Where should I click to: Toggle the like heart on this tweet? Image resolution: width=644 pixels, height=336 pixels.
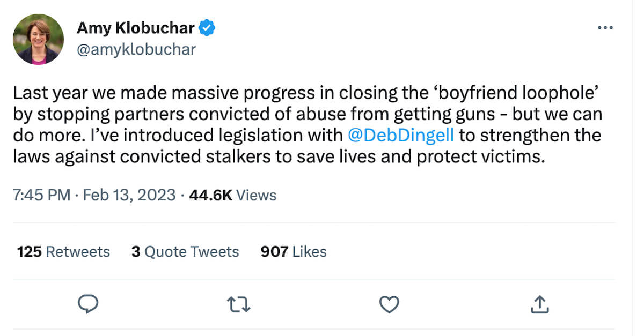389,304
